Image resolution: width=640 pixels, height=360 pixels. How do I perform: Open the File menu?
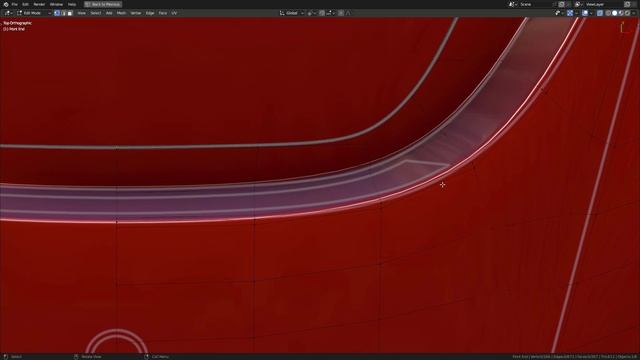(x=15, y=4)
